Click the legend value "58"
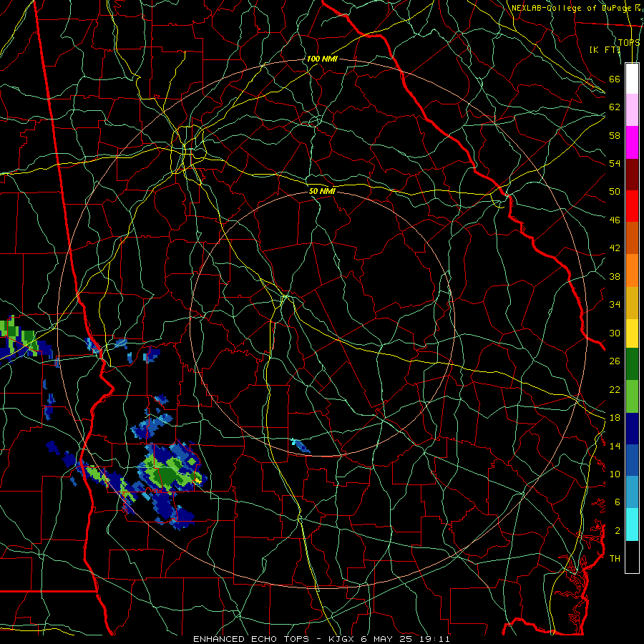This screenshot has width=644, height=644. (615, 135)
